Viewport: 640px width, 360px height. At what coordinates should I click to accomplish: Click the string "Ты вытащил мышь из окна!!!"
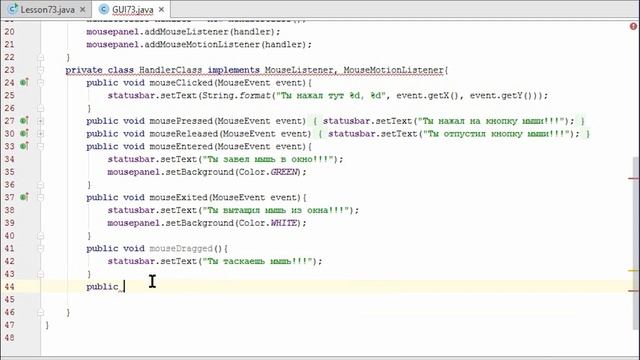(x=276, y=210)
